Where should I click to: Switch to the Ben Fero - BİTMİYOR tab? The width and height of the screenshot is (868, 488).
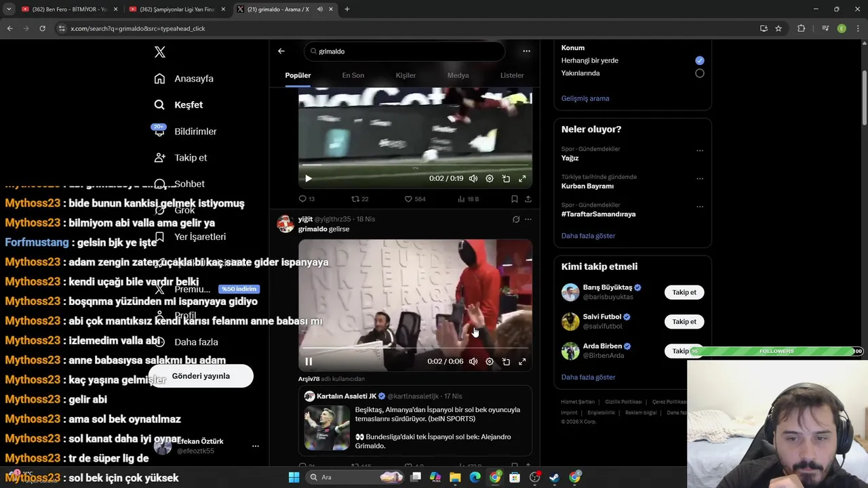[68, 9]
